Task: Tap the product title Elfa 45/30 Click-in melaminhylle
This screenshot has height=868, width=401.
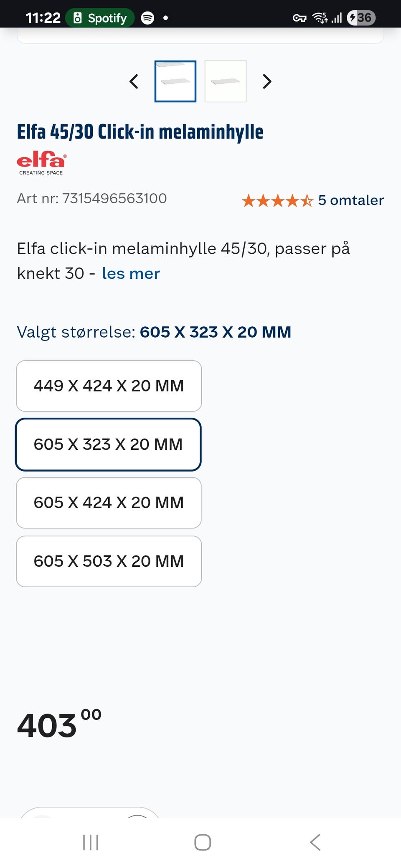Action: click(140, 132)
